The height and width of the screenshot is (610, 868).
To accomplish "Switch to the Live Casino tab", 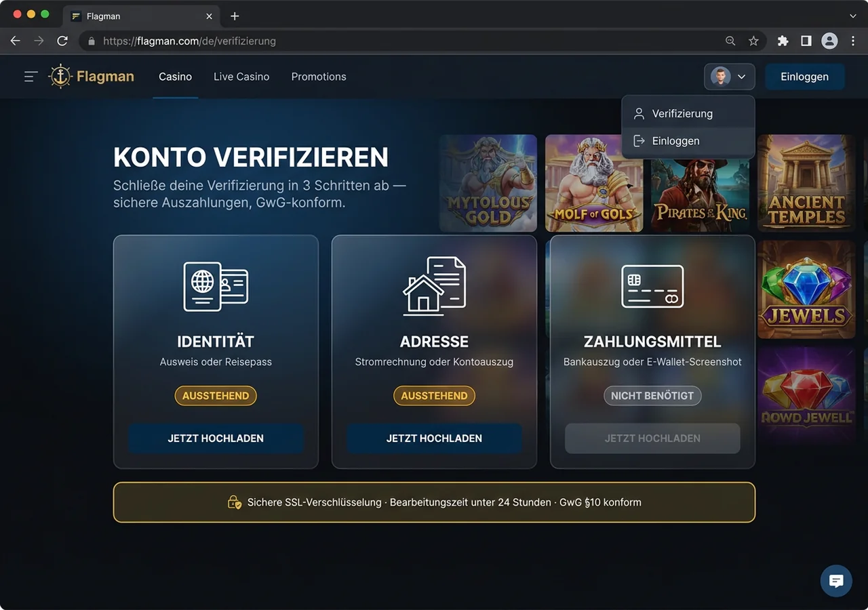I will [241, 77].
